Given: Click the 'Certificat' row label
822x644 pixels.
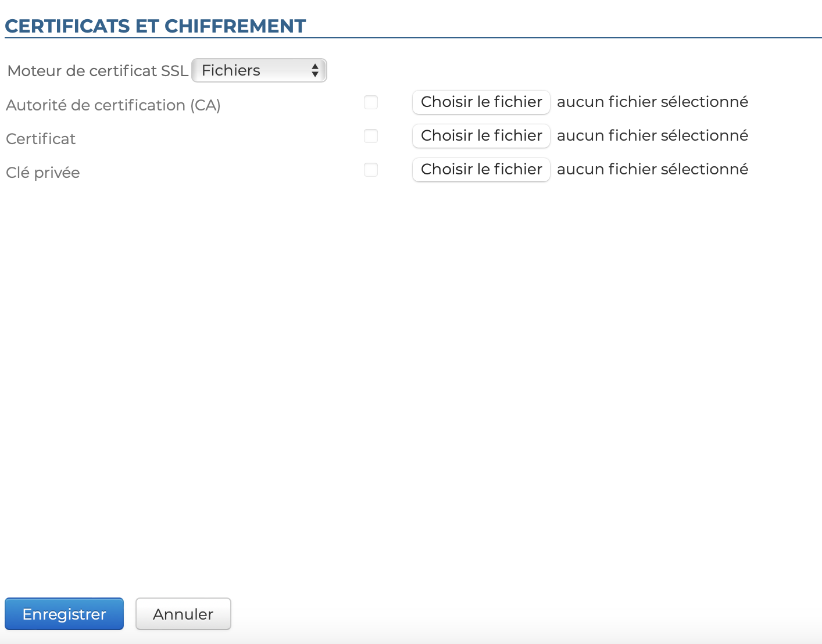Looking at the screenshot, I should tap(41, 139).
